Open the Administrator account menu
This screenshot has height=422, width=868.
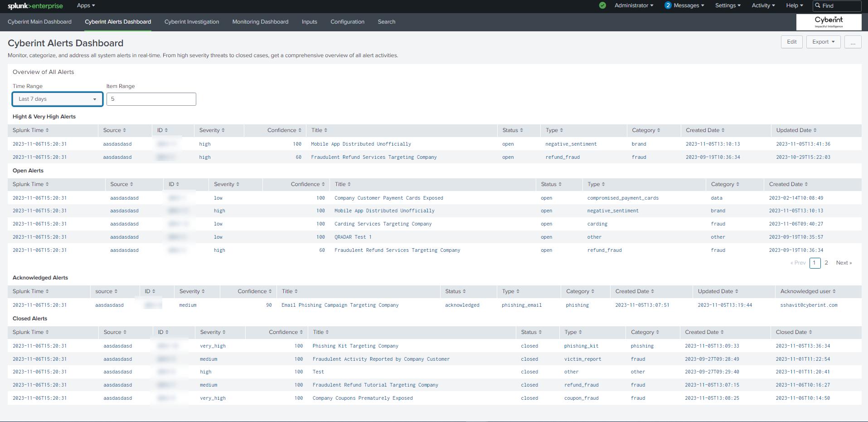point(634,5)
